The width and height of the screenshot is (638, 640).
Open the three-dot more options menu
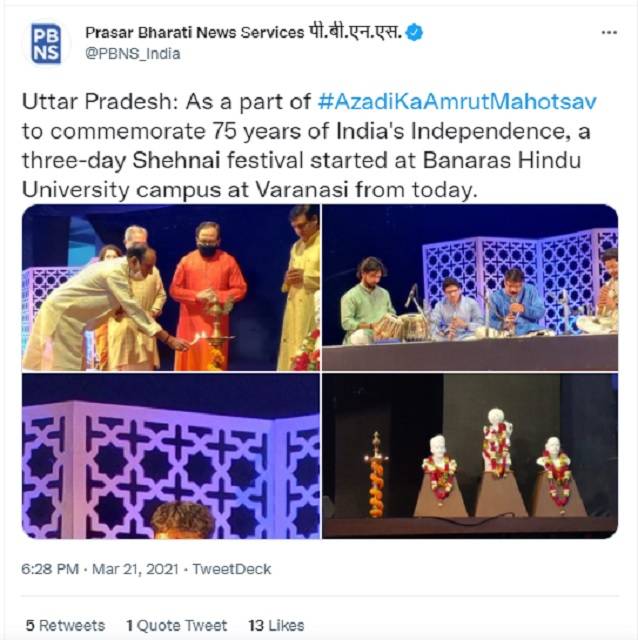tap(609, 32)
